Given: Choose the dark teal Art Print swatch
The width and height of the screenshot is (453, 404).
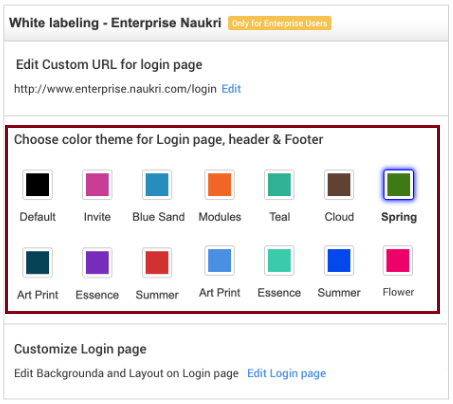Looking at the screenshot, I should point(37,262).
